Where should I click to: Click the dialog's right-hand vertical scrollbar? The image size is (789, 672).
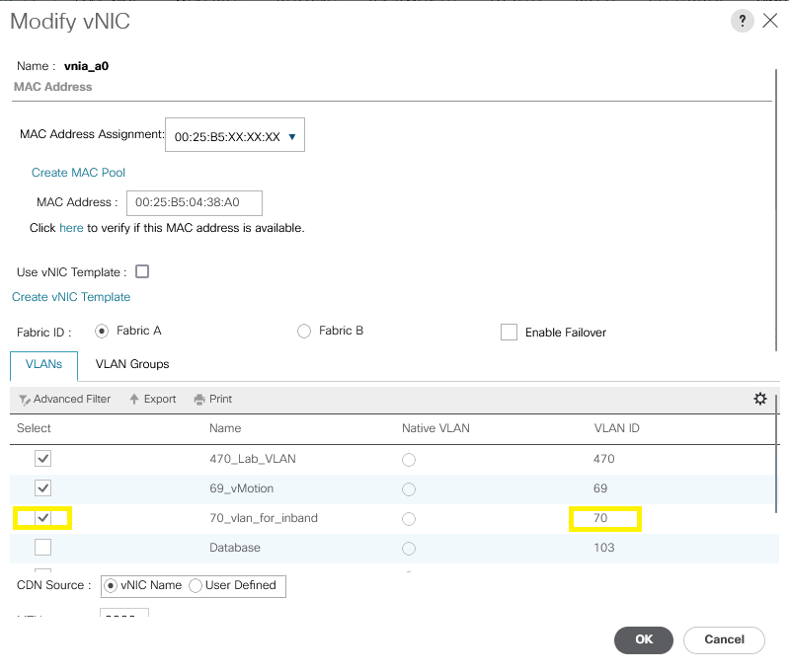776,210
